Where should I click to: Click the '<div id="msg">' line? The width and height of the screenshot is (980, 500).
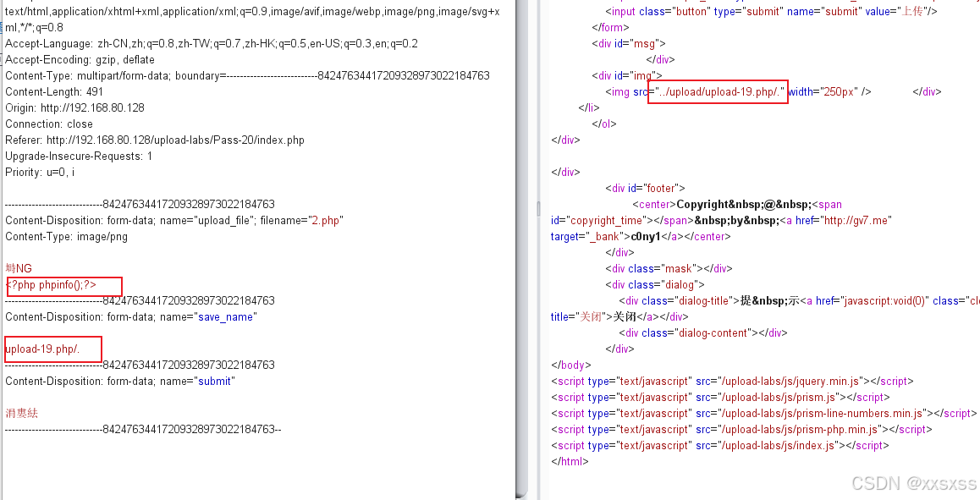[629, 44]
